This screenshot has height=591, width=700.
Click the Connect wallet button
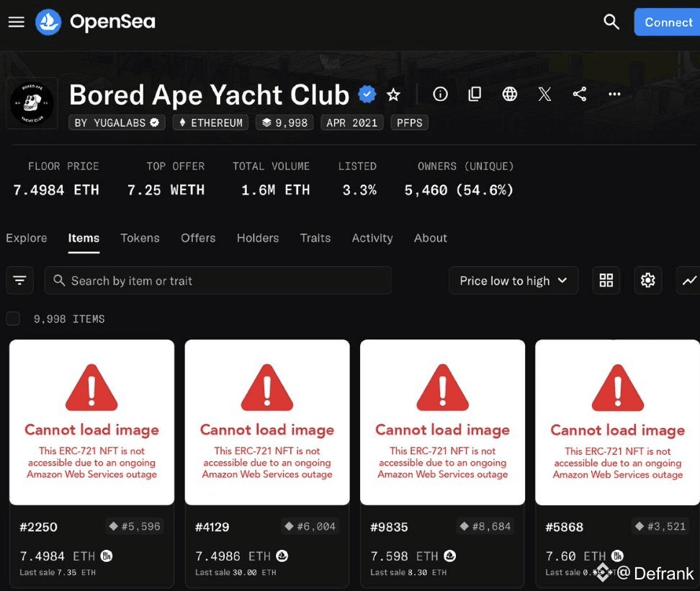(x=668, y=22)
